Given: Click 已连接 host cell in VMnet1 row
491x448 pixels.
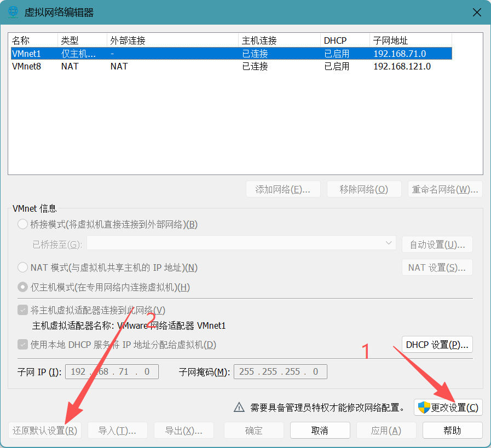Looking at the screenshot, I should [x=255, y=54].
